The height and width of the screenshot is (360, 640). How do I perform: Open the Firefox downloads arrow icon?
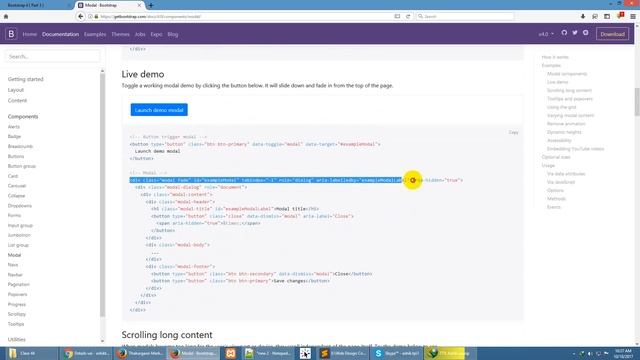(583, 16)
